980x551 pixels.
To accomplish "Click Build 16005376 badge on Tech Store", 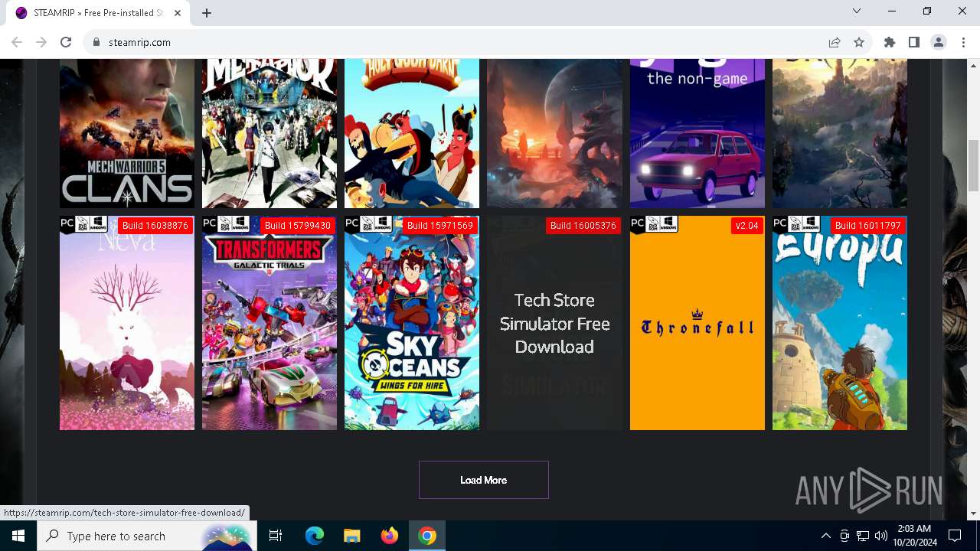I will tap(583, 226).
